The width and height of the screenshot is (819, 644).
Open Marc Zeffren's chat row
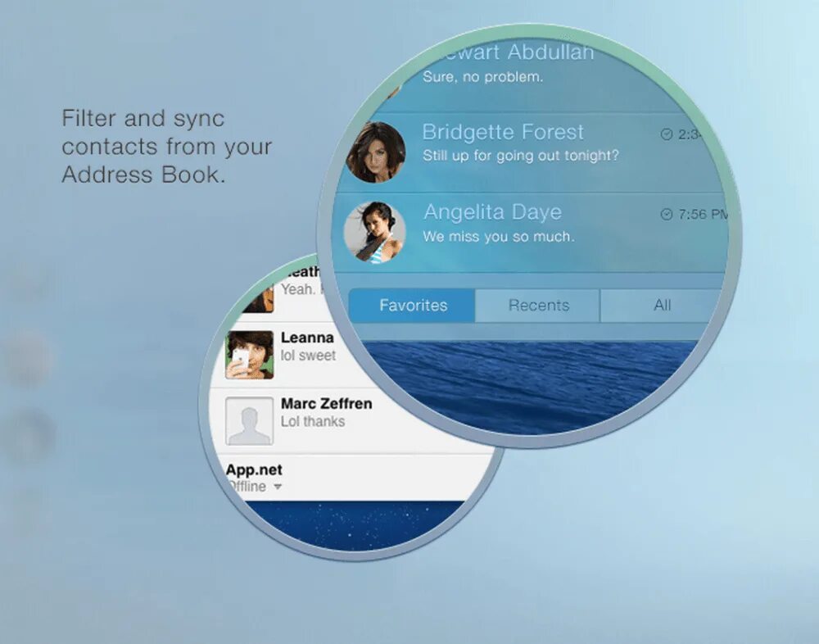click(350, 421)
